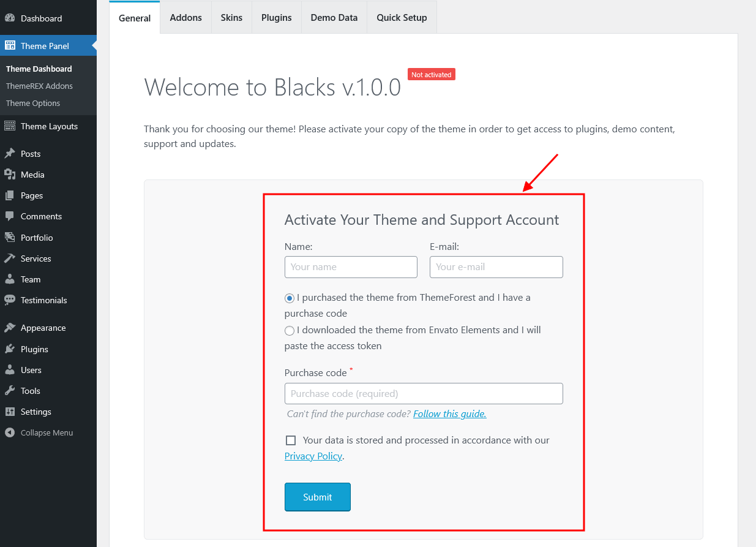Click the Appearance brush icon
756x547 pixels.
10,328
